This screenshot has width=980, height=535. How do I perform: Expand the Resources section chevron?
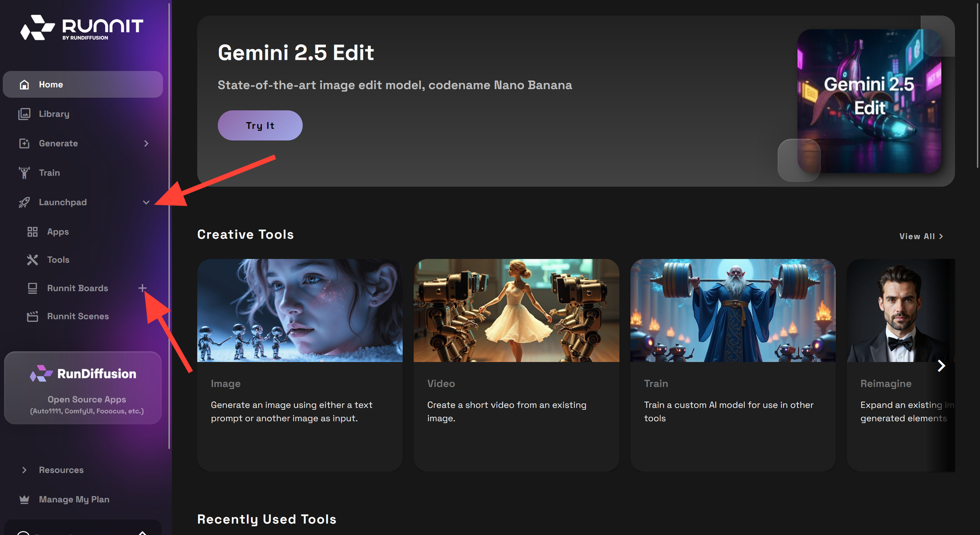(x=24, y=470)
